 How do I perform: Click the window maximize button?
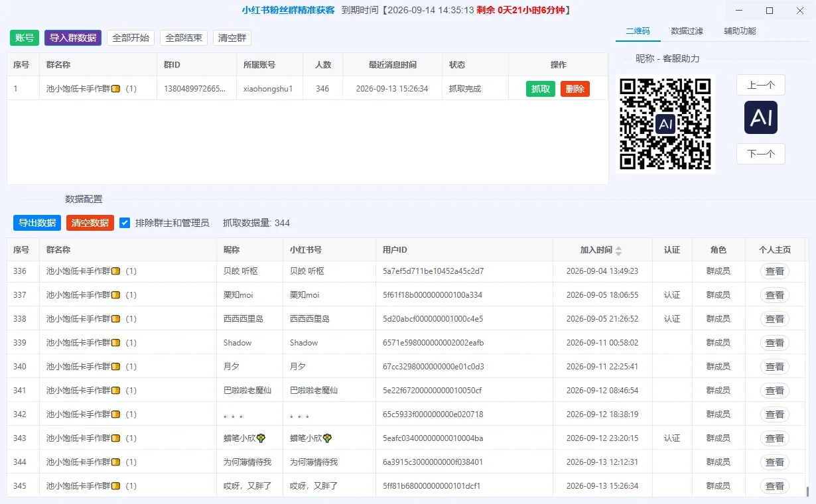pos(770,10)
